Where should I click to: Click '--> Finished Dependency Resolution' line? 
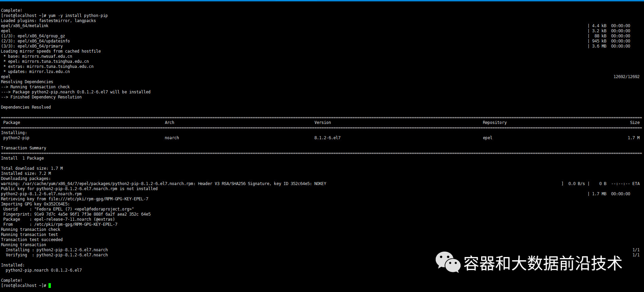pyautogui.click(x=41, y=97)
